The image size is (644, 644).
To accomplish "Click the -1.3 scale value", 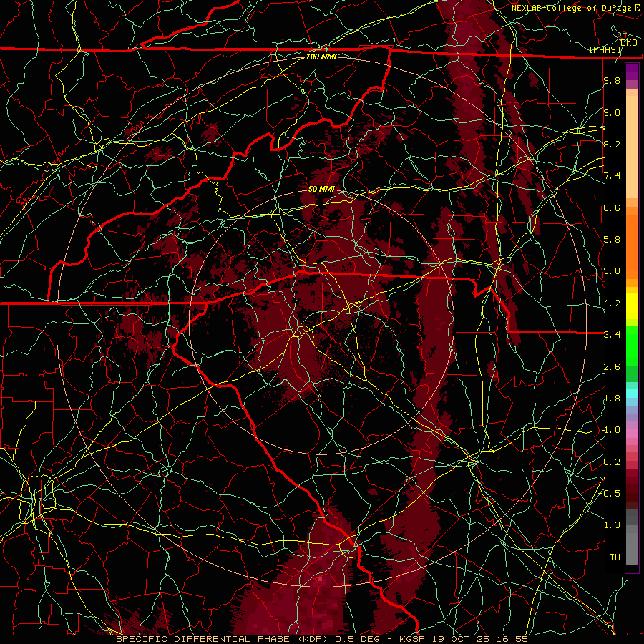I will pyautogui.click(x=610, y=525).
